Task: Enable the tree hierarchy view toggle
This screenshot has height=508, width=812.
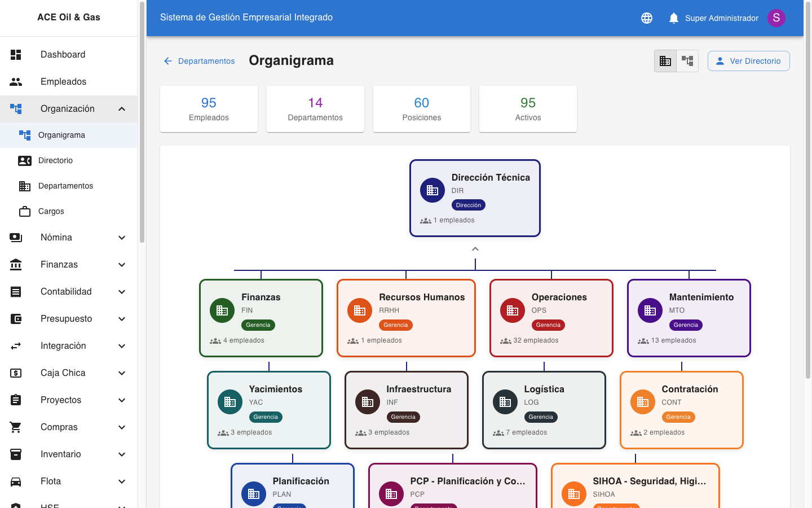Action: (687, 60)
